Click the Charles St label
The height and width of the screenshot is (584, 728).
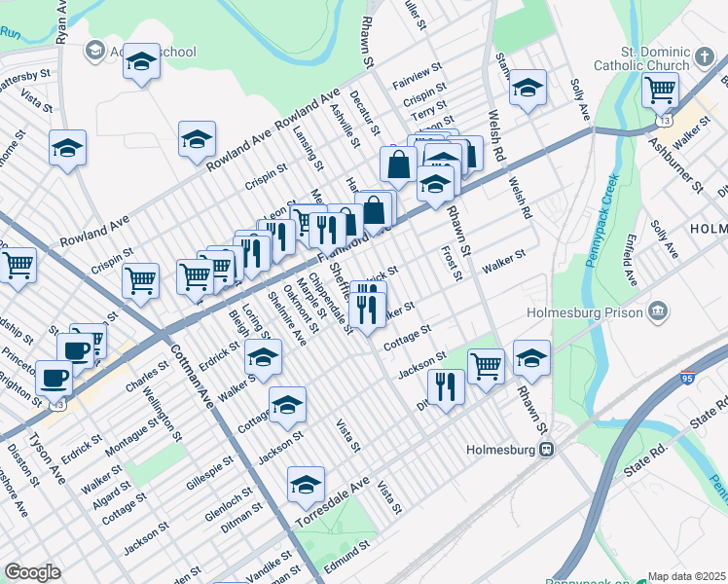pos(147,376)
